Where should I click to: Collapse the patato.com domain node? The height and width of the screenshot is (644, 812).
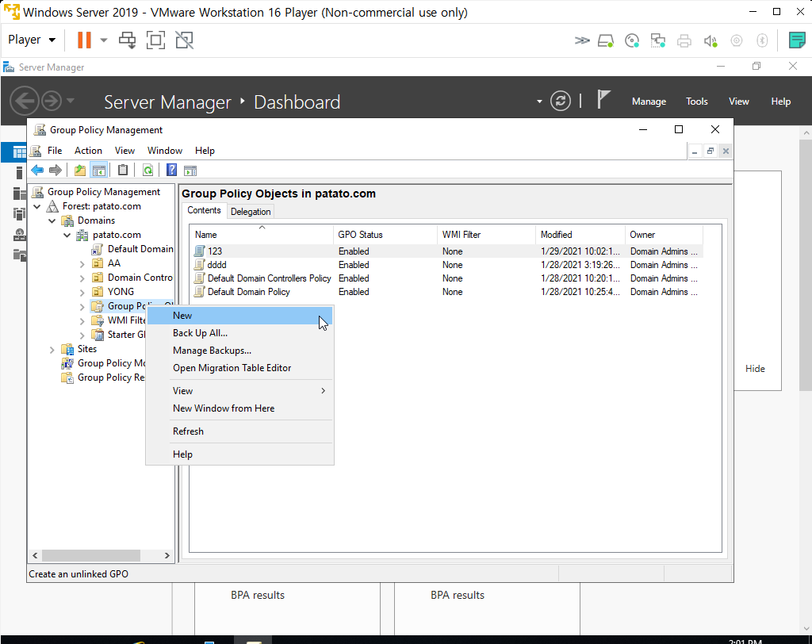67,235
